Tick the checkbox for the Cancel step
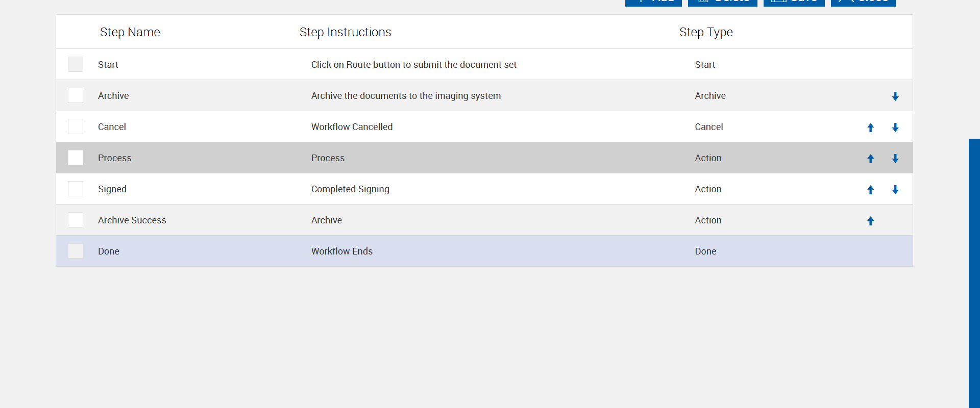 pos(76,126)
